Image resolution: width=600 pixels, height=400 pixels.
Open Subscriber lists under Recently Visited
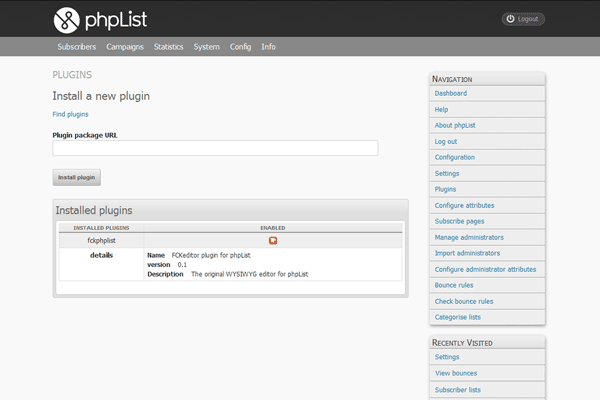coord(458,389)
